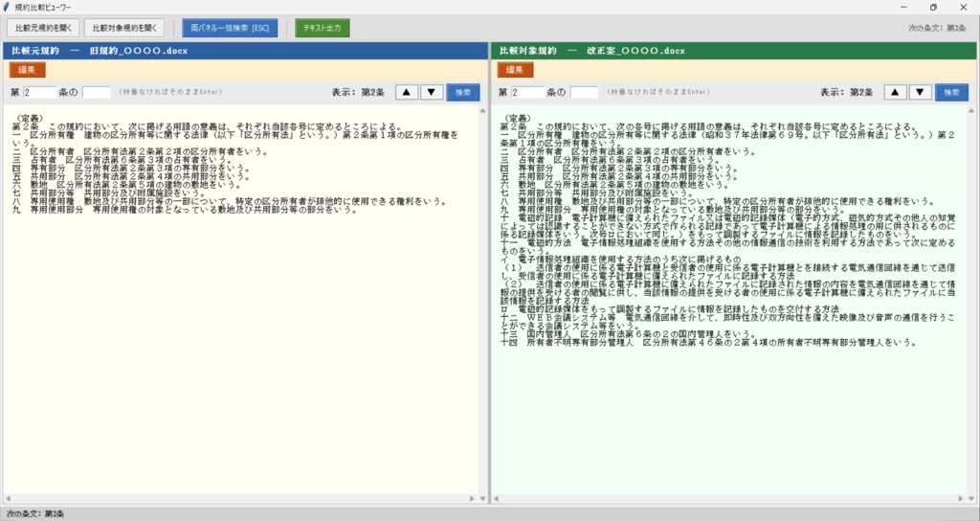Screen dimensions: 980x521
Task: Click 検索 button in the left panel
Action: point(463,93)
